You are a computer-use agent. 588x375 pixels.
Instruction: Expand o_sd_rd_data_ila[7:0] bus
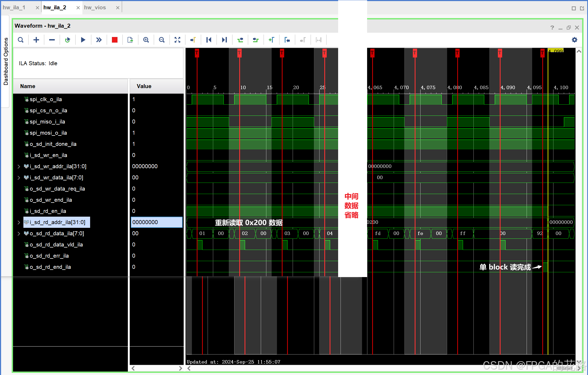[19, 234]
